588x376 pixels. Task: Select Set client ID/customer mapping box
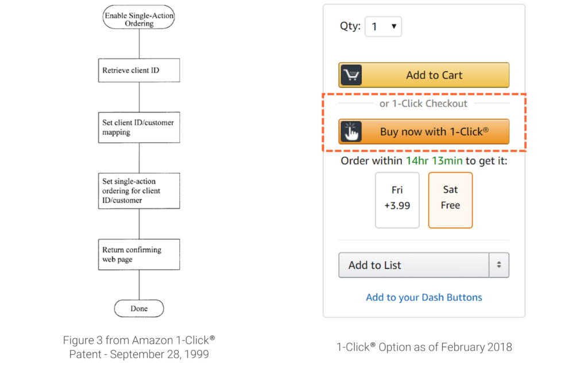(x=139, y=127)
